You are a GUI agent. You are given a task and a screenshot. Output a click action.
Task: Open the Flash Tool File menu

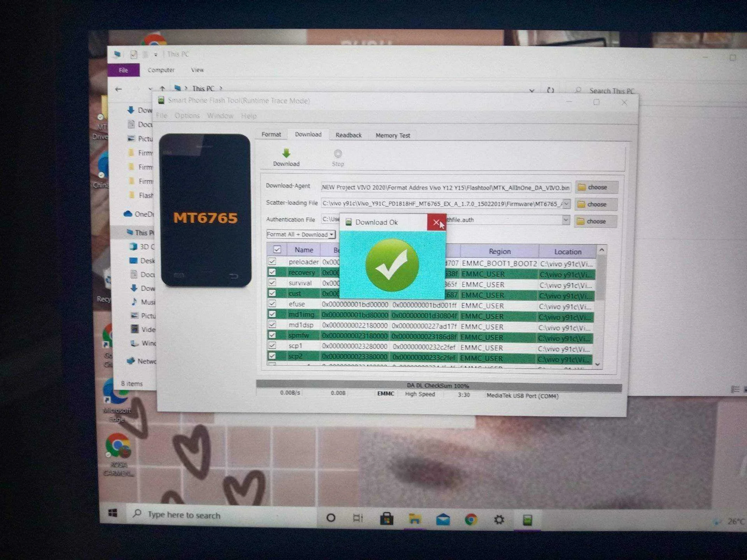pos(161,115)
